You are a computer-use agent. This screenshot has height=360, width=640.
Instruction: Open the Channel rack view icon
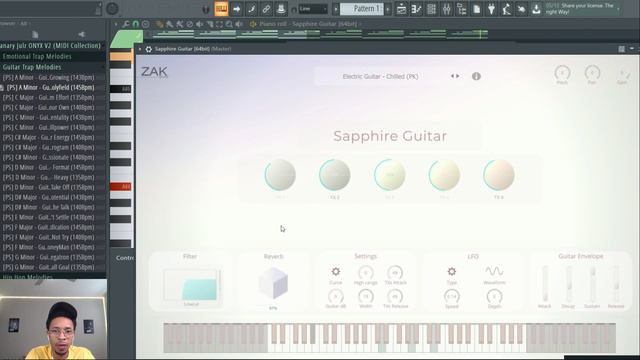[431, 9]
